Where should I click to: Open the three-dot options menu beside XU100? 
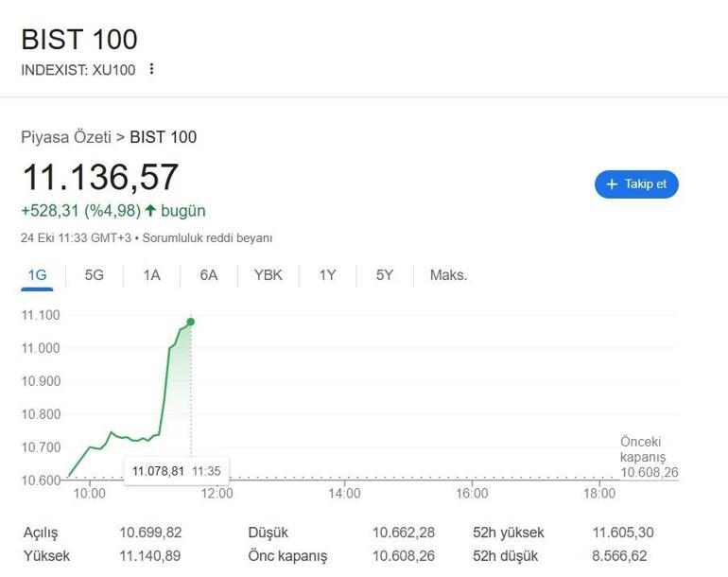151,69
